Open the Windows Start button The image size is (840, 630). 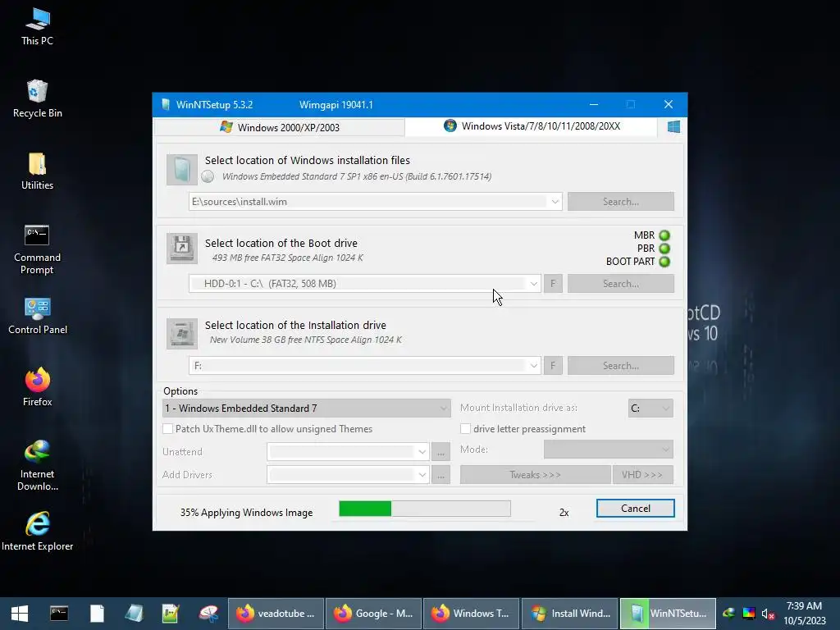tap(20, 614)
